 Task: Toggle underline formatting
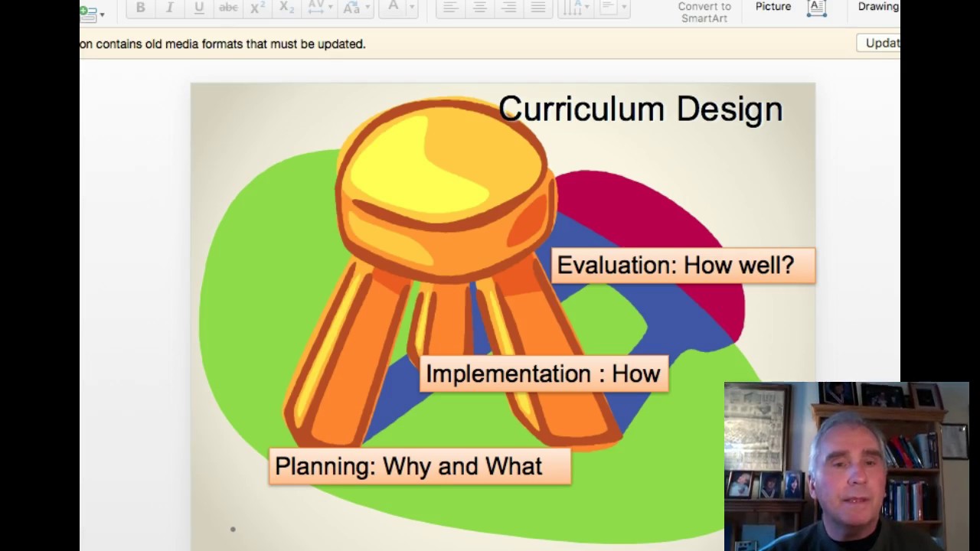pyautogui.click(x=199, y=8)
